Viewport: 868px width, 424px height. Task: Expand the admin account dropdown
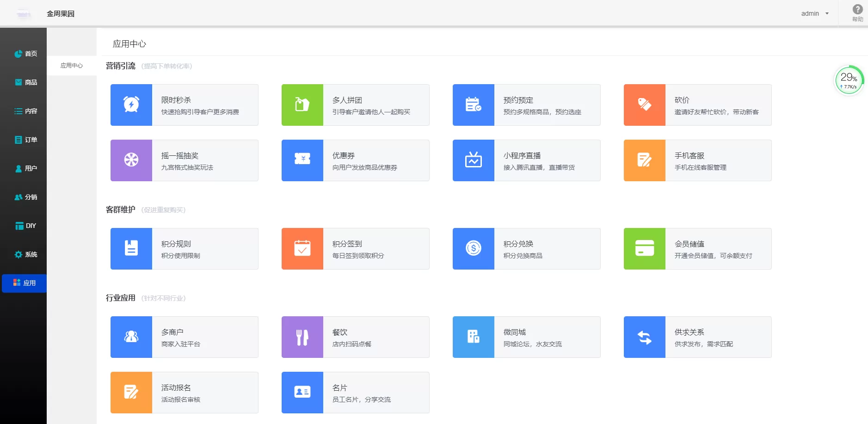pyautogui.click(x=815, y=13)
